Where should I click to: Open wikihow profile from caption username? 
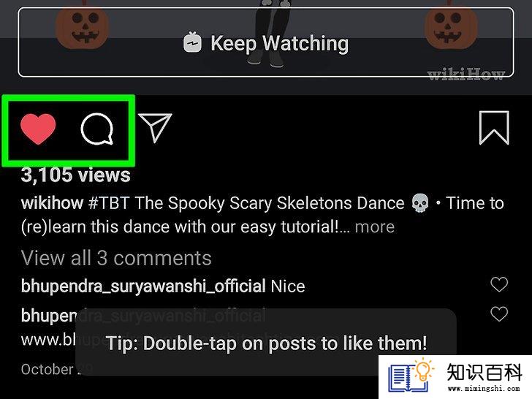52,203
